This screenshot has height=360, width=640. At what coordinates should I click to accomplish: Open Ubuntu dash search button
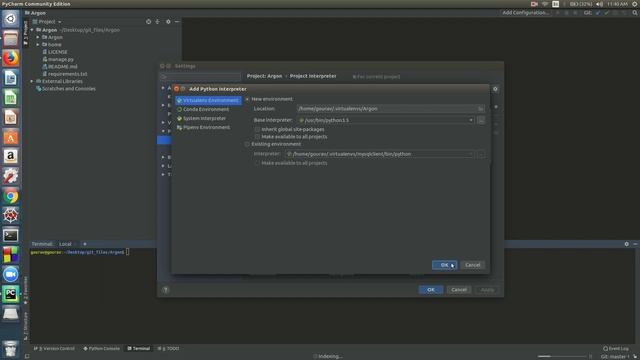(x=11, y=19)
